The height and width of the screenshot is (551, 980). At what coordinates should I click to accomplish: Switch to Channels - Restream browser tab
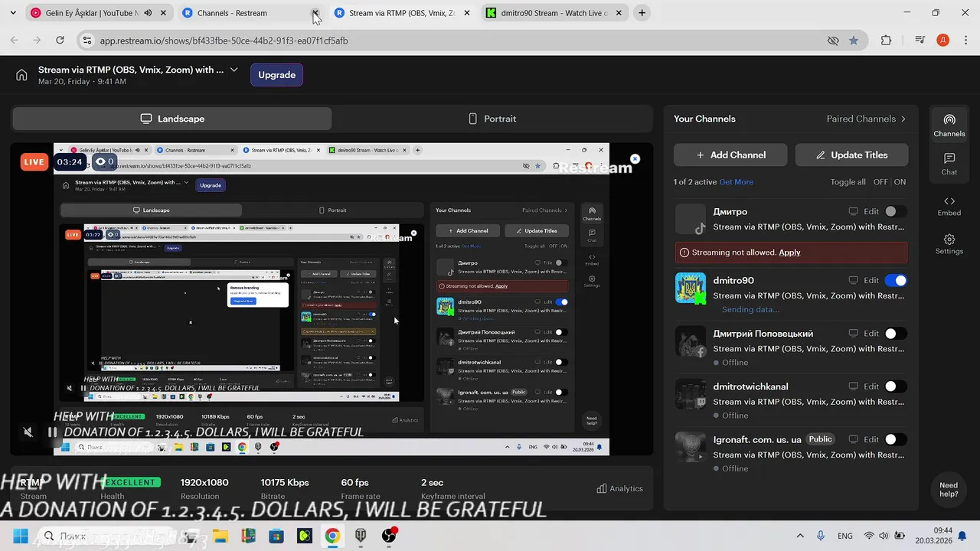tap(250, 13)
